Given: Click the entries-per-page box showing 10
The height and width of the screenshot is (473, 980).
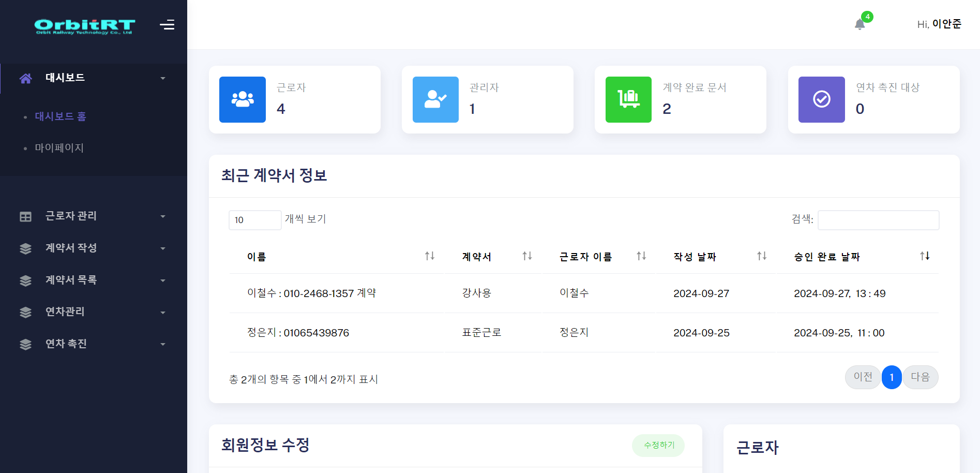Looking at the screenshot, I should [254, 220].
